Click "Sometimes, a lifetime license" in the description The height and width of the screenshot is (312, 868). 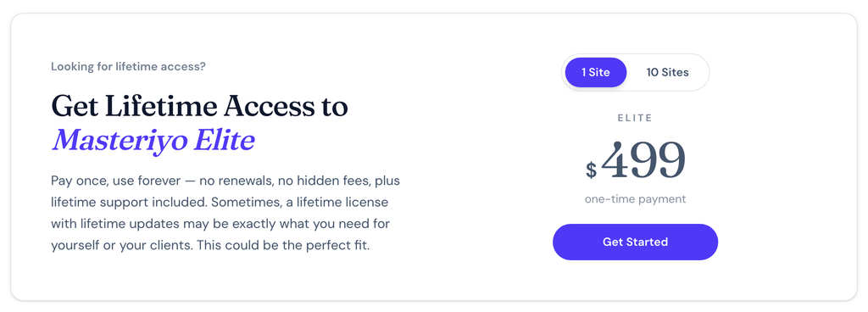pos(299,203)
